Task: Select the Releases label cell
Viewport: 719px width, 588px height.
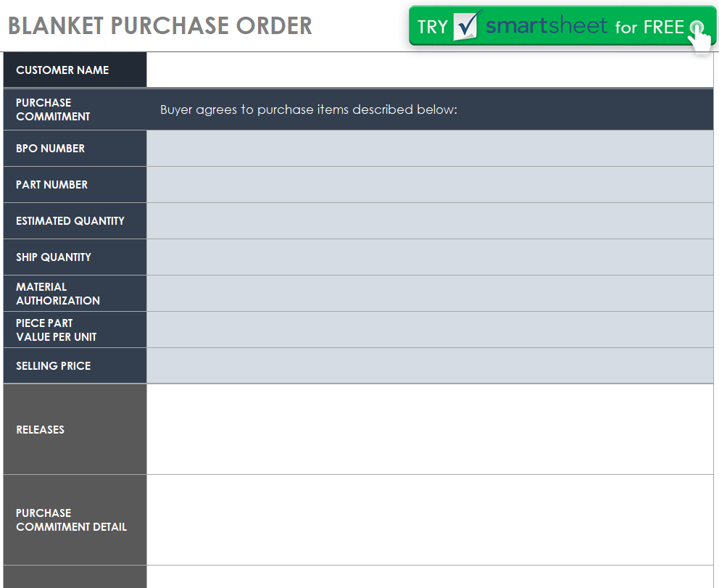Action: 75,429
